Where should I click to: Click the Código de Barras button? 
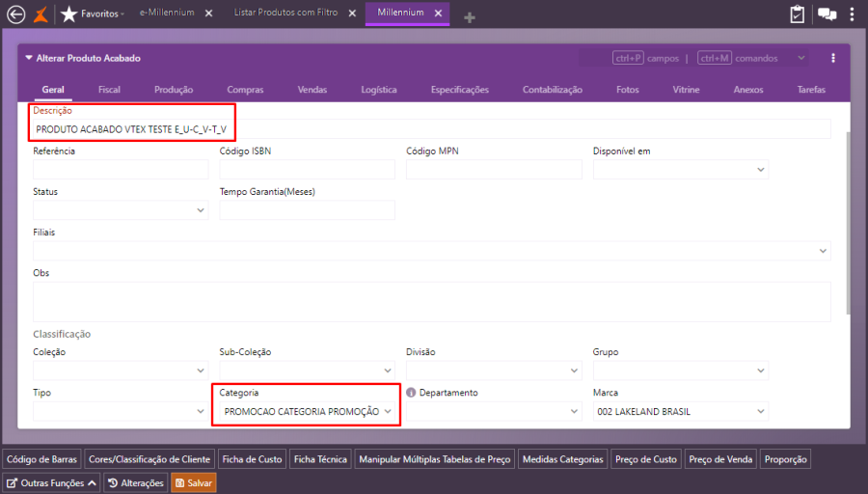41,459
